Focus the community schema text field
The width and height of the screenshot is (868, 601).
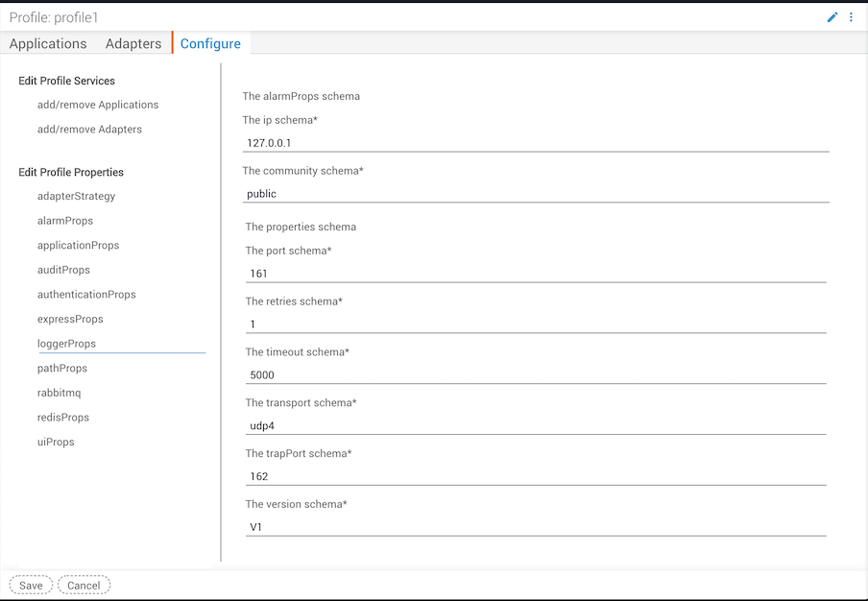pos(536,193)
